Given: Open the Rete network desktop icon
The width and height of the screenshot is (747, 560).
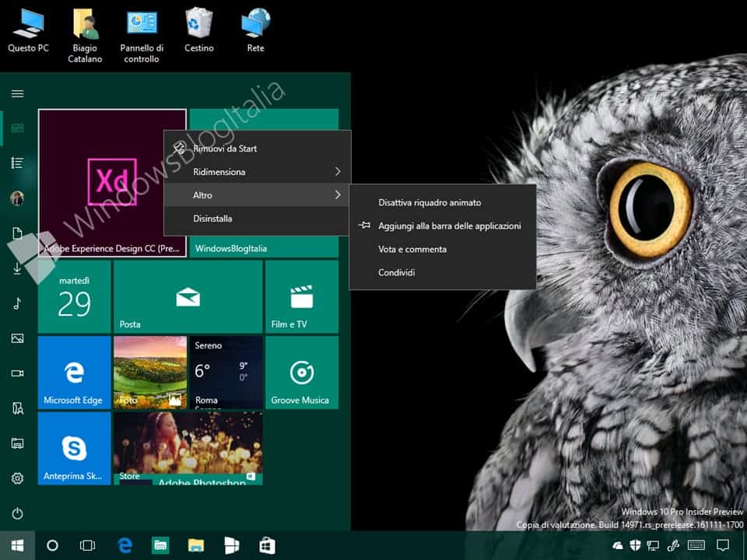Looking at the screenshot, I should pyautogui.click(x=256, y=30).
